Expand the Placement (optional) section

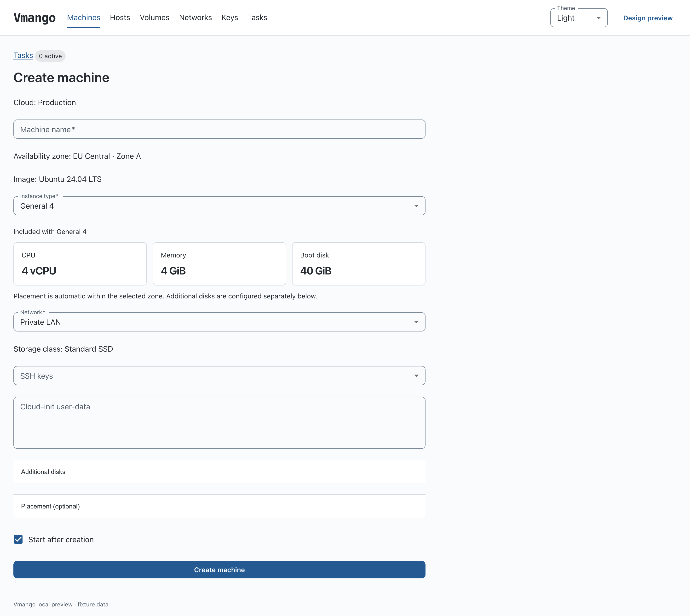219,506
